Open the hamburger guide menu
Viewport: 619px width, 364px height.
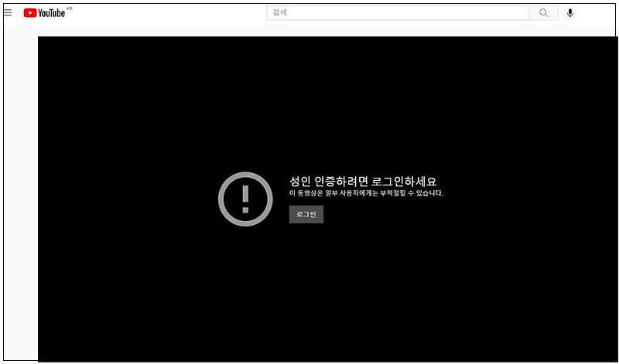(x=8, y=12)
